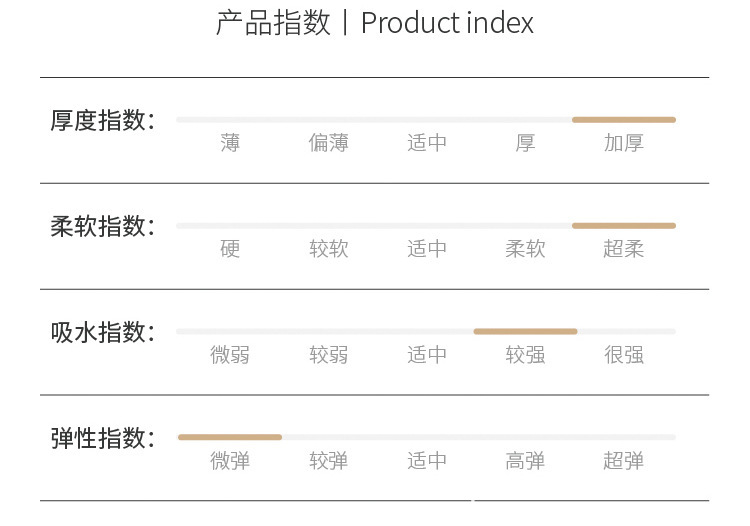Pick the 硬 softness label
The image size is (750, 526).
(x=231, y=249)
